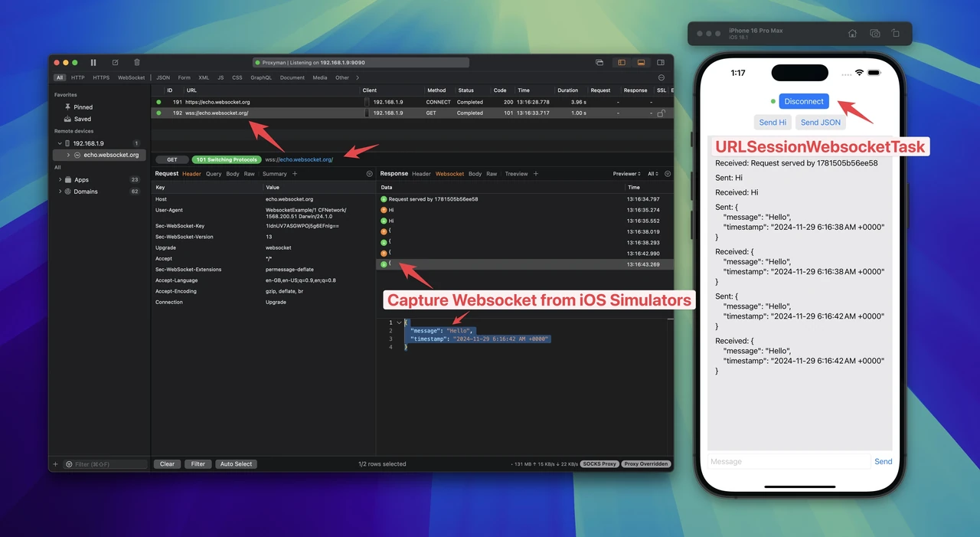The image size is (980, 537).
Task: Expand the Apps section chevron
Action: click(60, 180)
